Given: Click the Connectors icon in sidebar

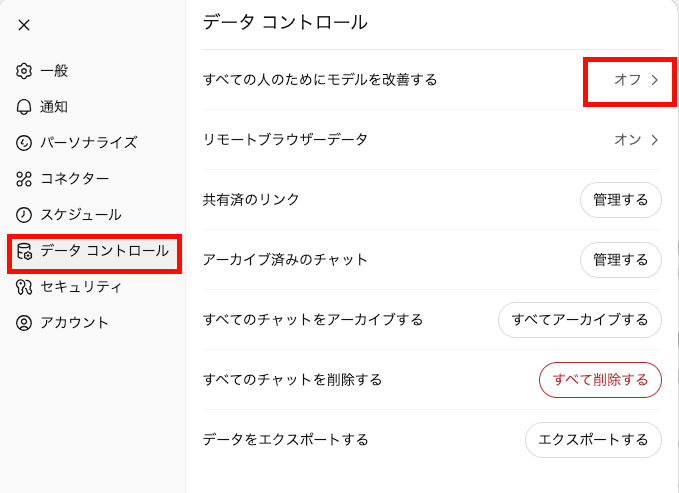Looking at the screenshot, I should [x=25, y=179].
